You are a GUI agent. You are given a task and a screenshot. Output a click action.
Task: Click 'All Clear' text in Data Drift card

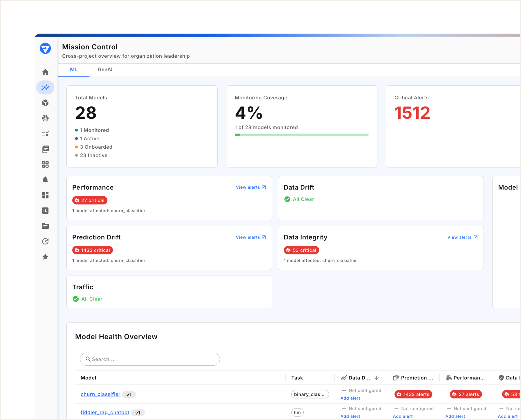point(303,199)
